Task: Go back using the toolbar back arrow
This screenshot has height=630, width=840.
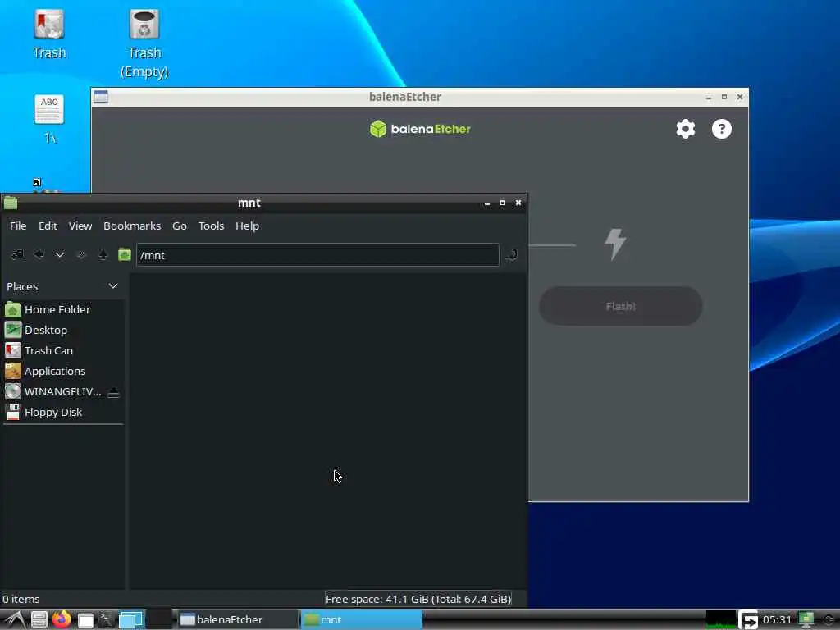Action: tap(39, 254)
